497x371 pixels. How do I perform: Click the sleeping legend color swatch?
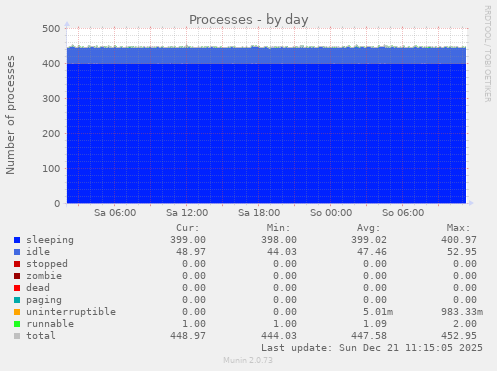tap(17, 240)
